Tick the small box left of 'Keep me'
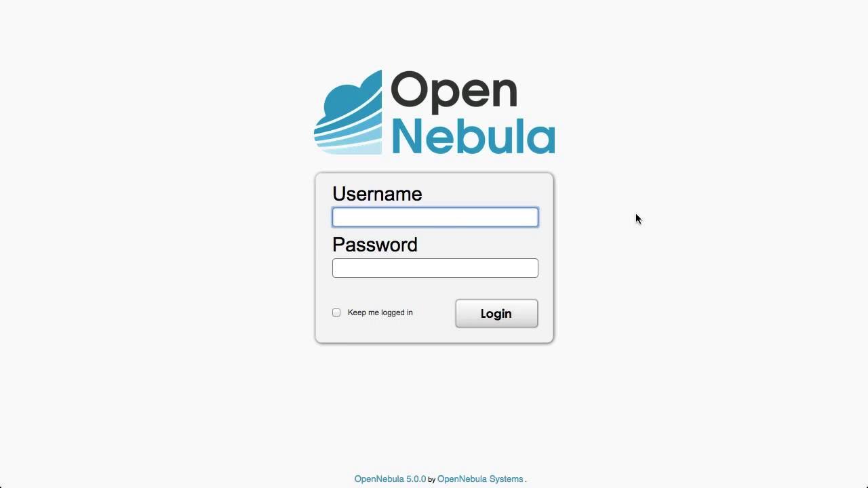 coord(336,312)
